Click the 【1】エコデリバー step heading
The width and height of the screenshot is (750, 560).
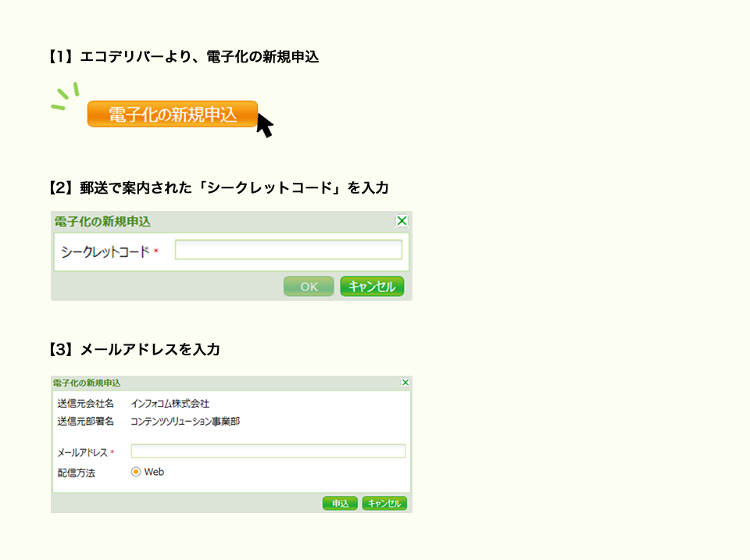(x=184, y=57)
